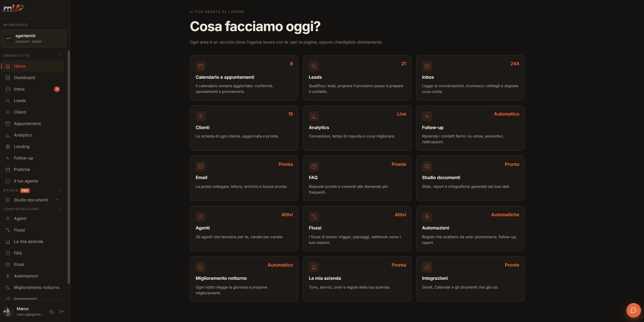Click the Leads magnifier icon in sidebar

pyautogui.click(x=8, y=101)
